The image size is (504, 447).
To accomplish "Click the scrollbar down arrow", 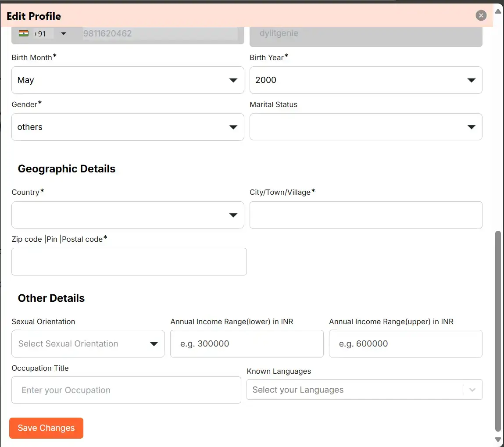I will (498, 439).
